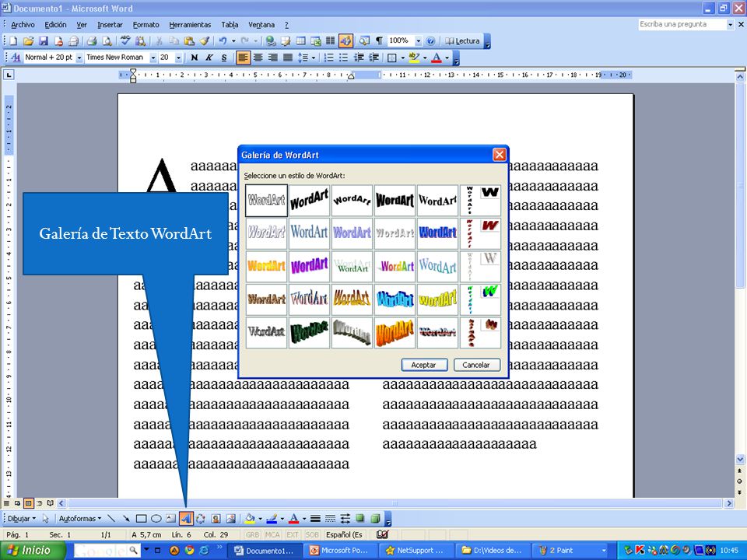Open the Edición menu
The image size is (747, 560).
(x=55, y=25)
